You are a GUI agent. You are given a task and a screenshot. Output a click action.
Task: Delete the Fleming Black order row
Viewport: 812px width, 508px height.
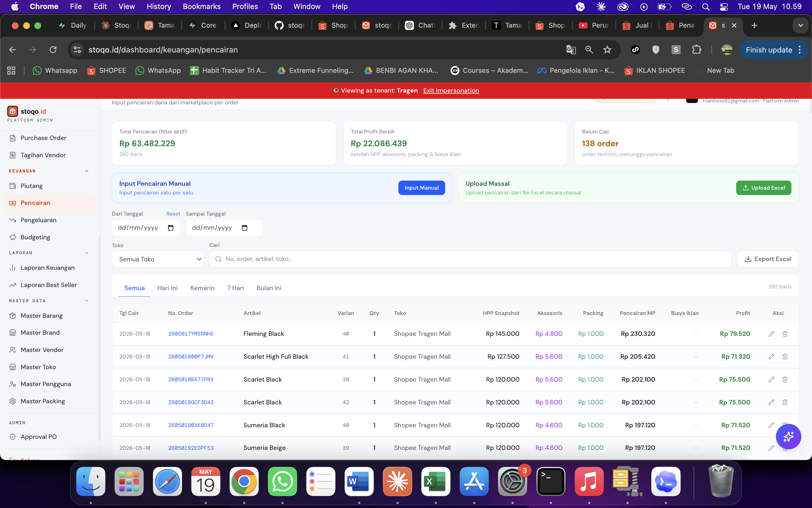785,334
